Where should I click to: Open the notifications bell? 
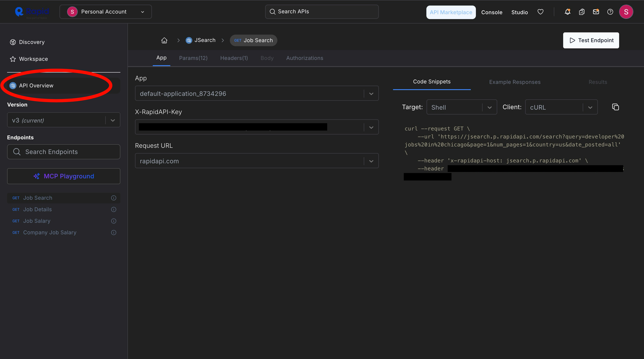tap(568, 12)
